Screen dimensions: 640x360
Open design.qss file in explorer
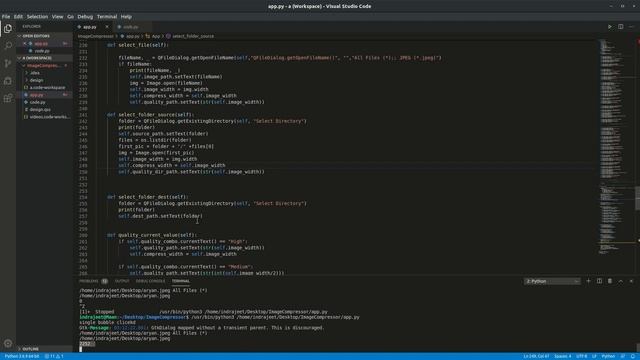(40, 109)
